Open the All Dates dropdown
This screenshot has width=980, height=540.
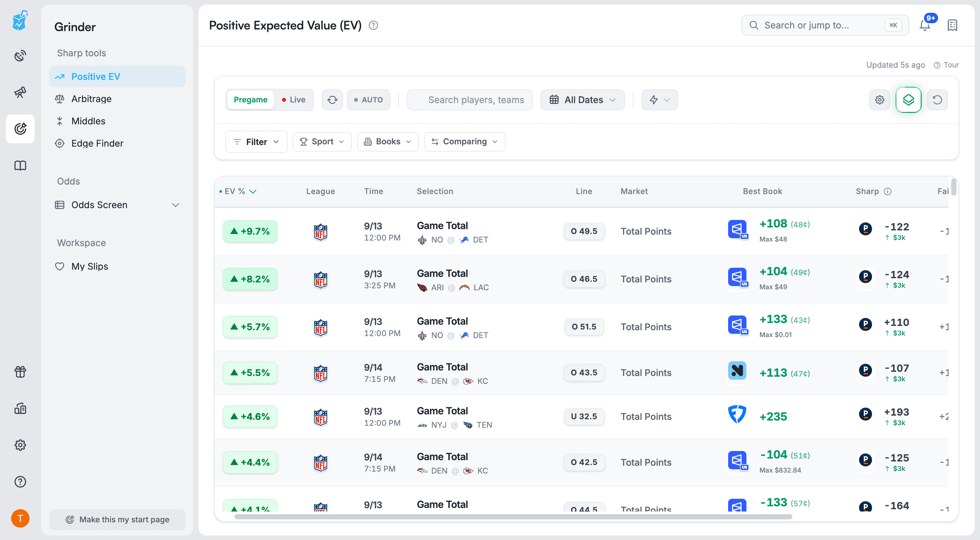tap(582, 100)
